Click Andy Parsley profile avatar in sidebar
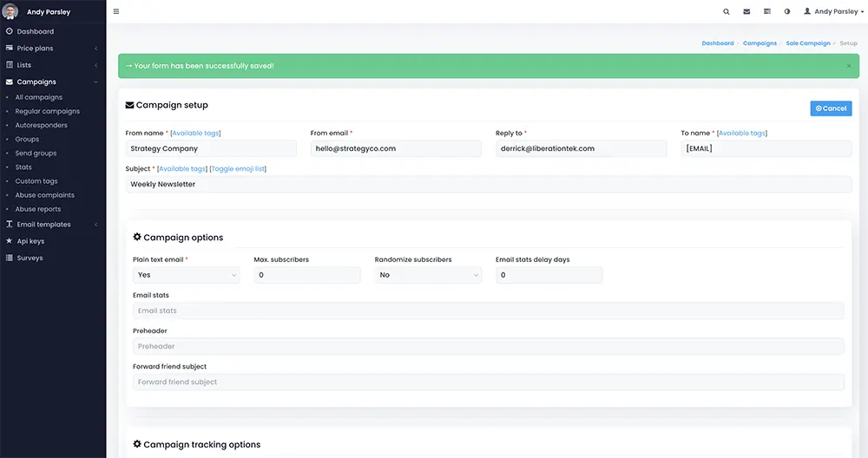Image resolution: width=868 pixels, height=458 pixels. [x=10, y=11]
